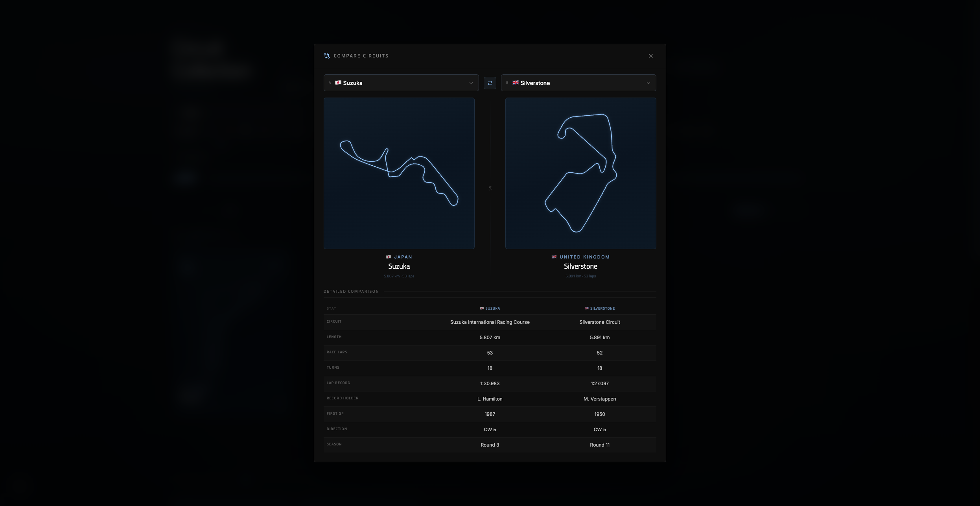This screenshot has height=506, width=980.
Task: Close the Compare Circuits dialog
Action: point(650,56)
